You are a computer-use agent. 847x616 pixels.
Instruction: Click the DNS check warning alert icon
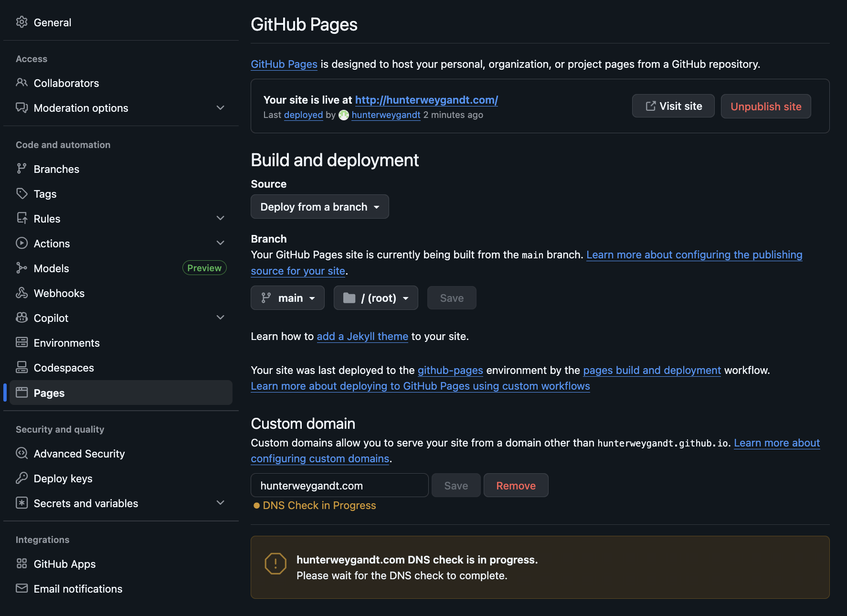[275, 563]
